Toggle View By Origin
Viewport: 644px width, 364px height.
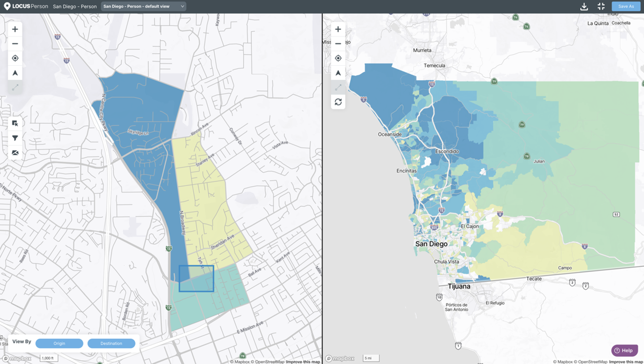[59, 343]
